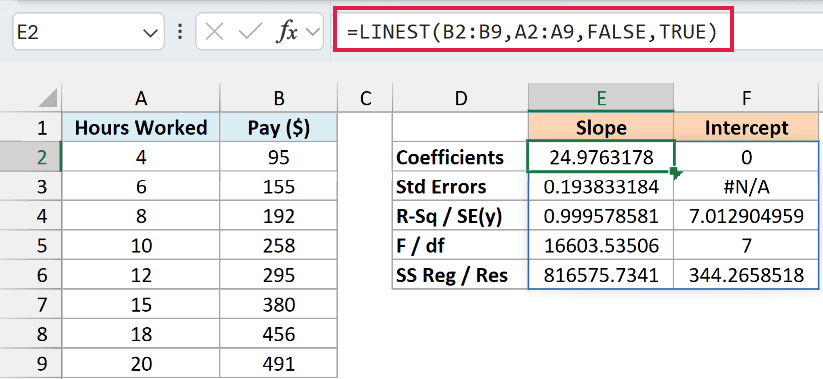Click the SS Reg / Res label cell
Screen dimensions: 823x379
(x=460, y=275)
